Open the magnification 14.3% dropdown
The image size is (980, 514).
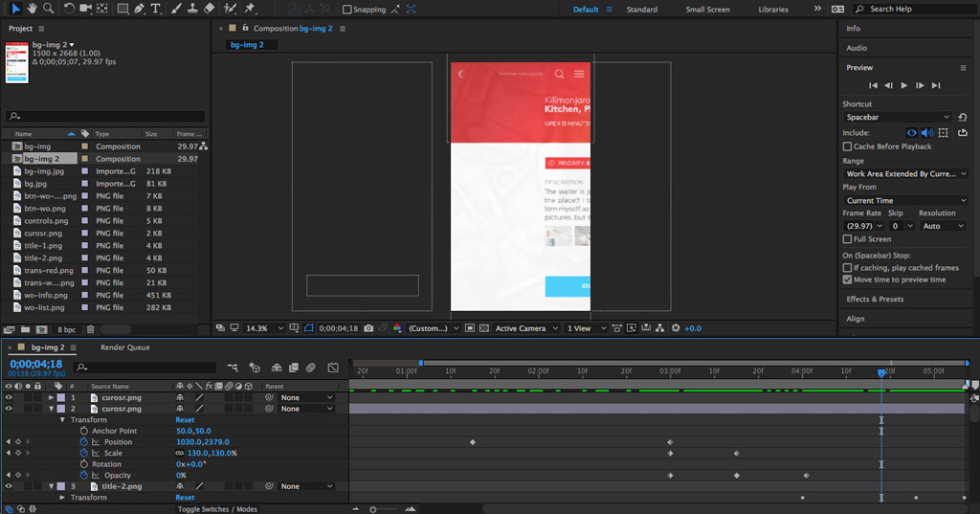click(264, 328)
